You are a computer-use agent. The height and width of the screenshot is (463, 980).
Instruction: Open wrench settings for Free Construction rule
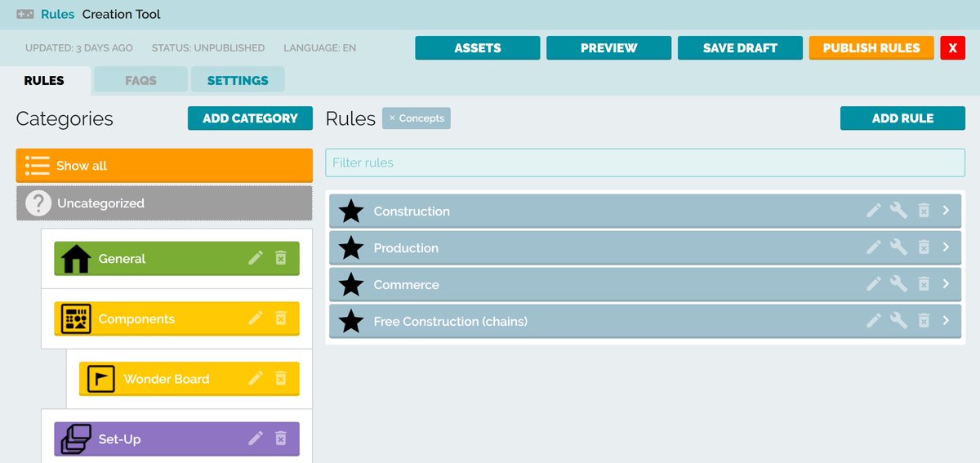(898, 321)
